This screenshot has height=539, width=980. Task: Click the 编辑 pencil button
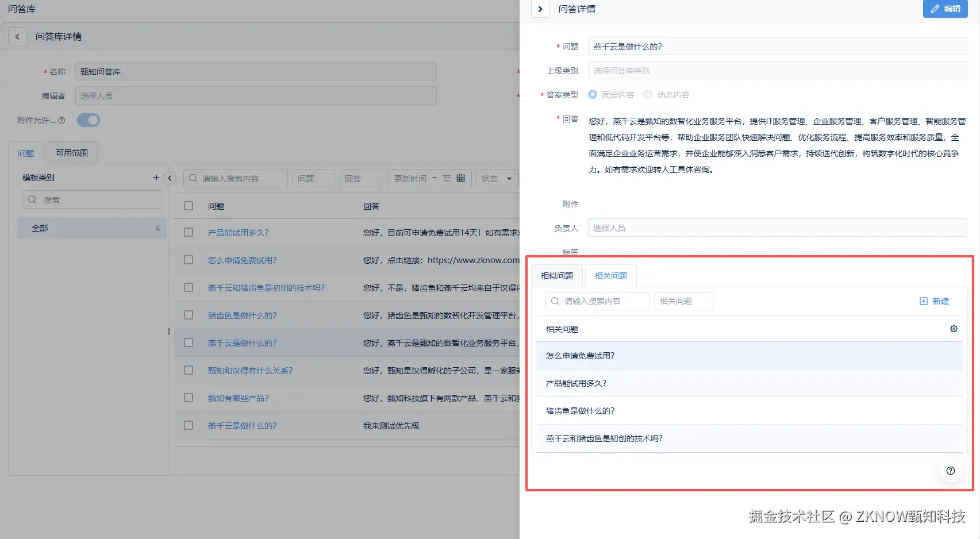pos(945,9)
